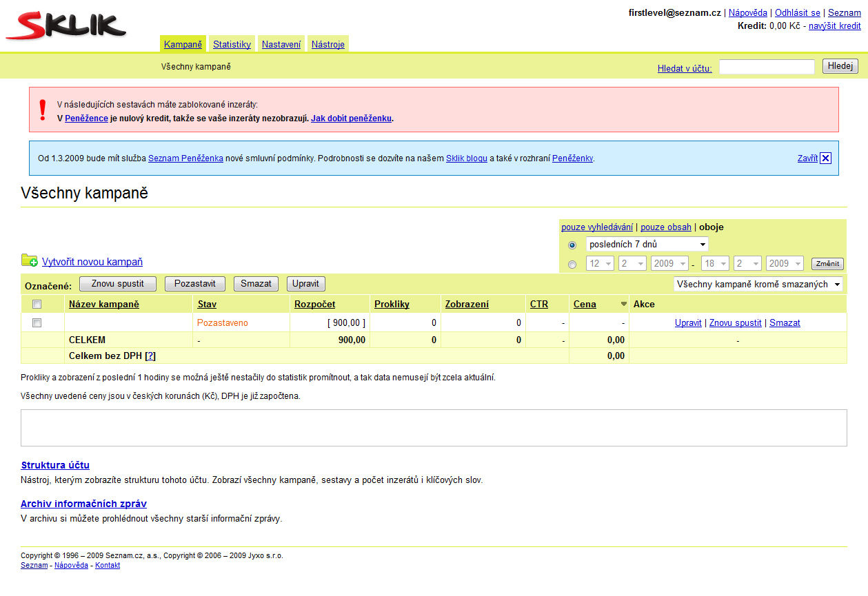Open the end year 2009 dropdown
This screenshot has width=868, height=596.
pyautogui.click(x=785, y=263)
